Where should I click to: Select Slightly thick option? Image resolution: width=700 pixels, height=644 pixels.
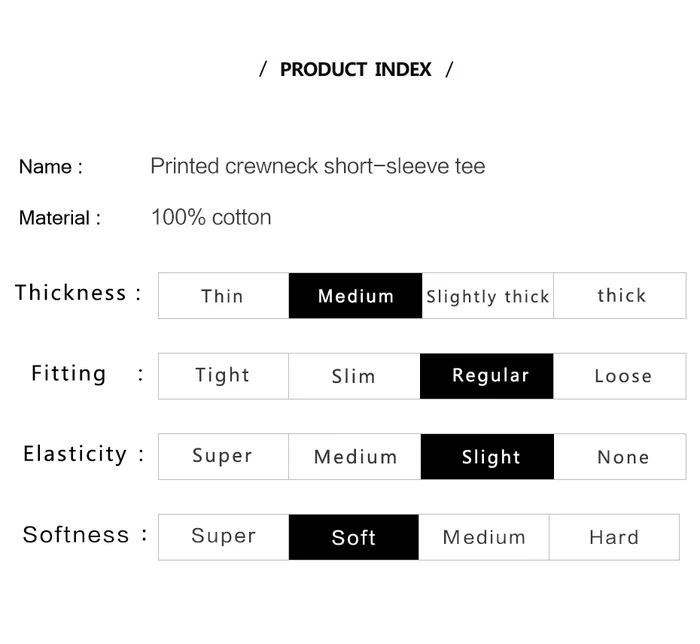pos(488,296)
